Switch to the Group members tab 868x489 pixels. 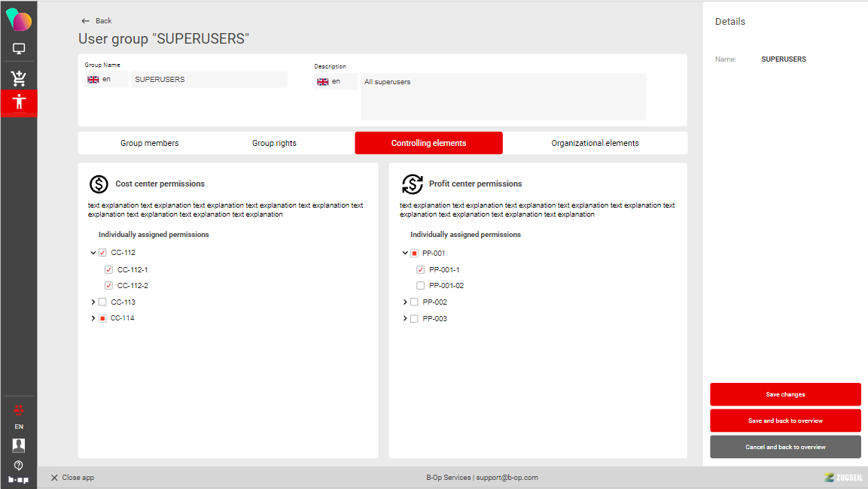(x=150, y=143)
